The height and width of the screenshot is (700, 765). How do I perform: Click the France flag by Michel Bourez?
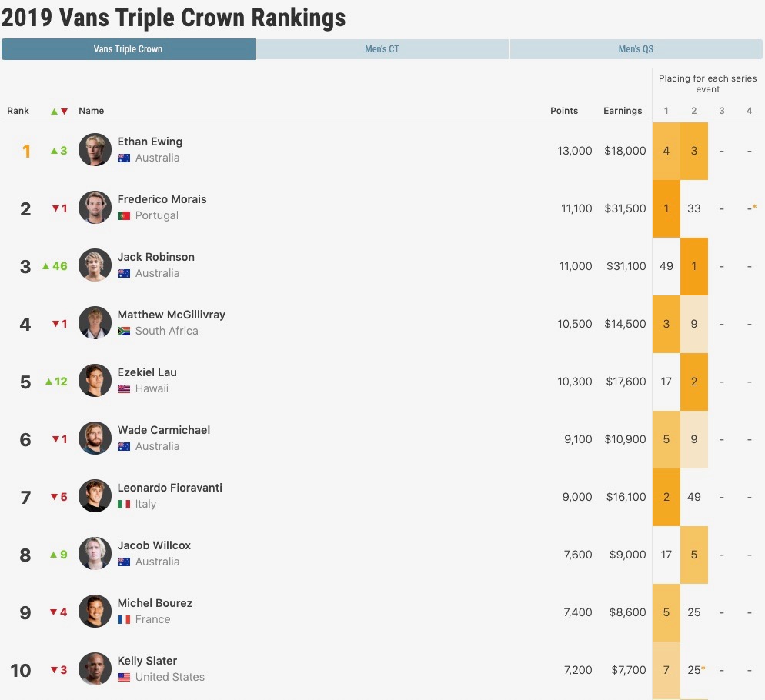[124, 620]
